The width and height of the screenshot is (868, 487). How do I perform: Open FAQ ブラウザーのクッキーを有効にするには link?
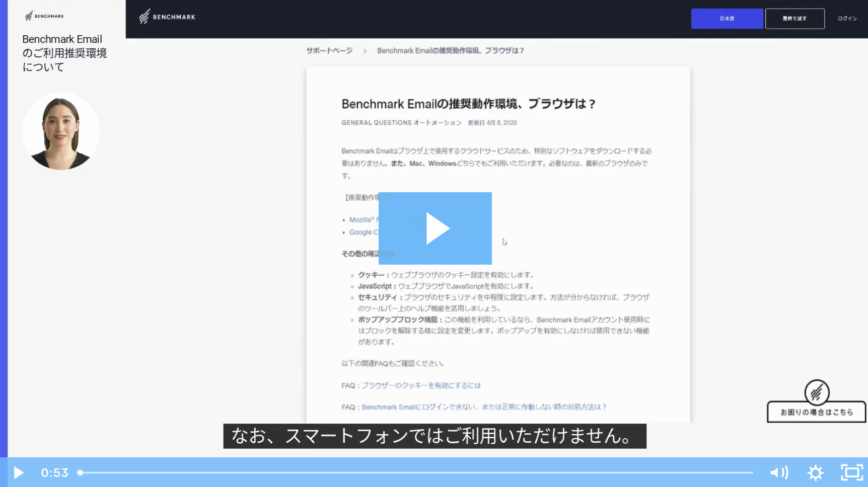click(421, 385)
